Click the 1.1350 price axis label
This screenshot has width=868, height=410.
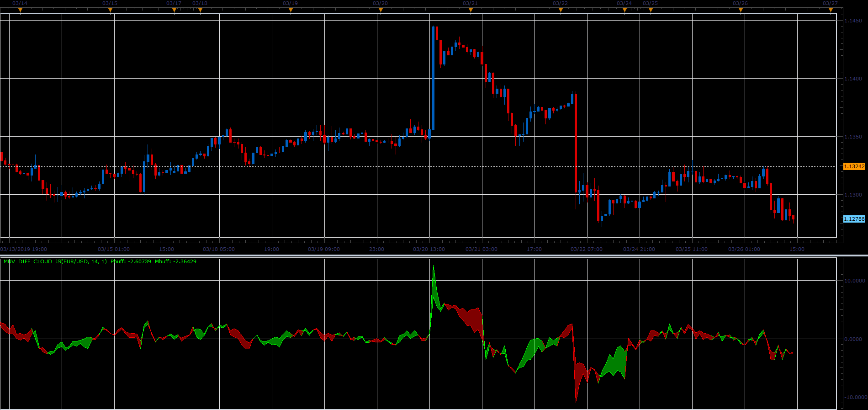pyautogui.click(x=853, y=137)
